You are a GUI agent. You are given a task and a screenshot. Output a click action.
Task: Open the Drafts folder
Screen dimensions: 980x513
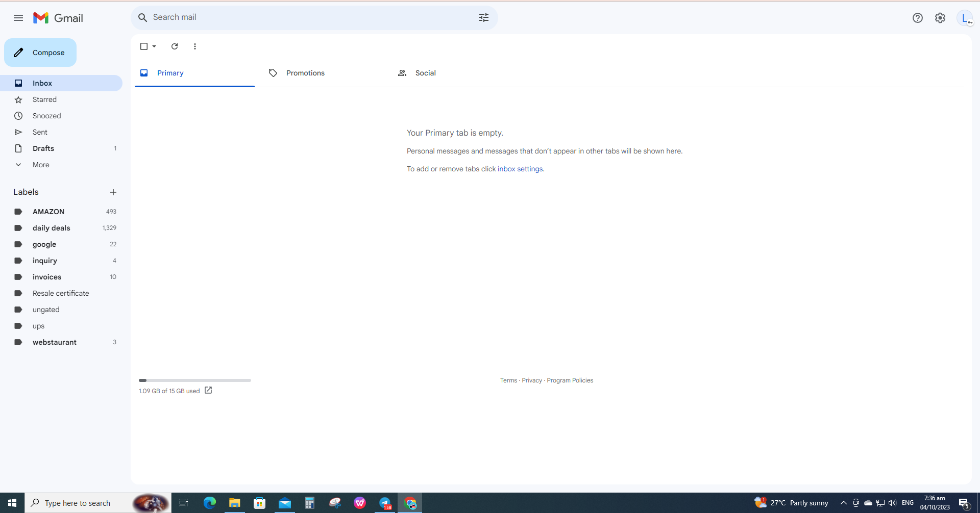61,148
